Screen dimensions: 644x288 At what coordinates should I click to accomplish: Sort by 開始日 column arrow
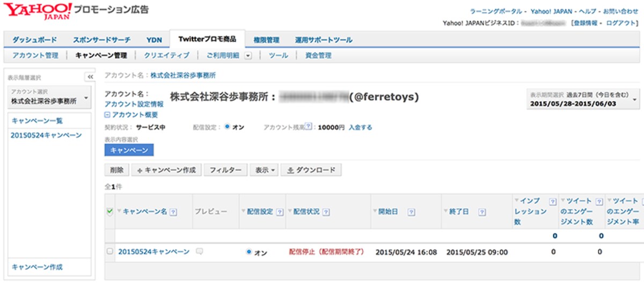pyautogui.click(x=375, y=212)
